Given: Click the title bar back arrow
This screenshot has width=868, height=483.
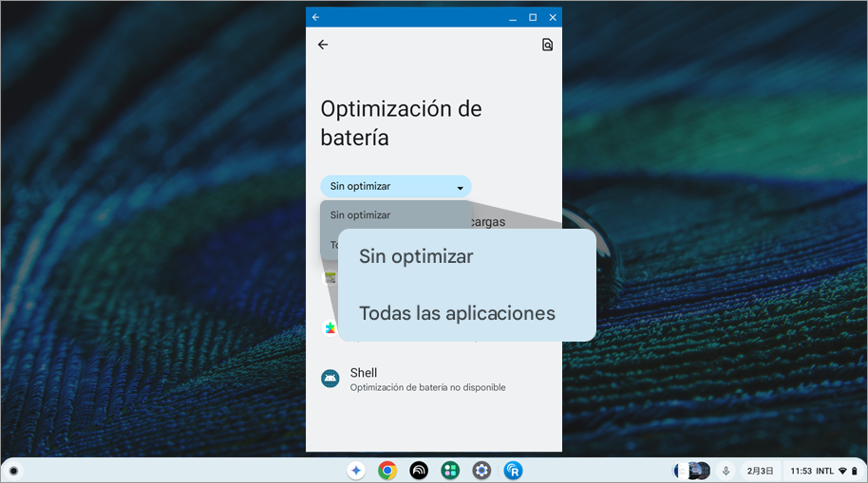Looking at the screenshot, I should (x=315, y=17).
